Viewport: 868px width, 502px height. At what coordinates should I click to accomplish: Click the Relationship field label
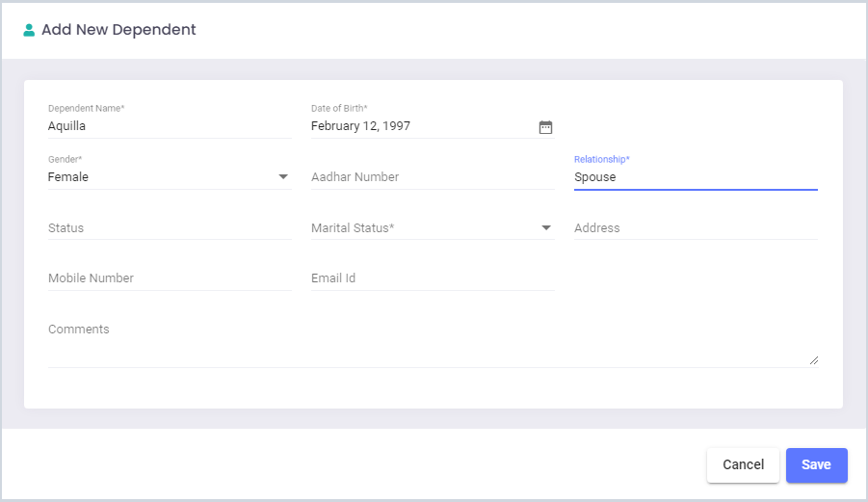[602, 159]
